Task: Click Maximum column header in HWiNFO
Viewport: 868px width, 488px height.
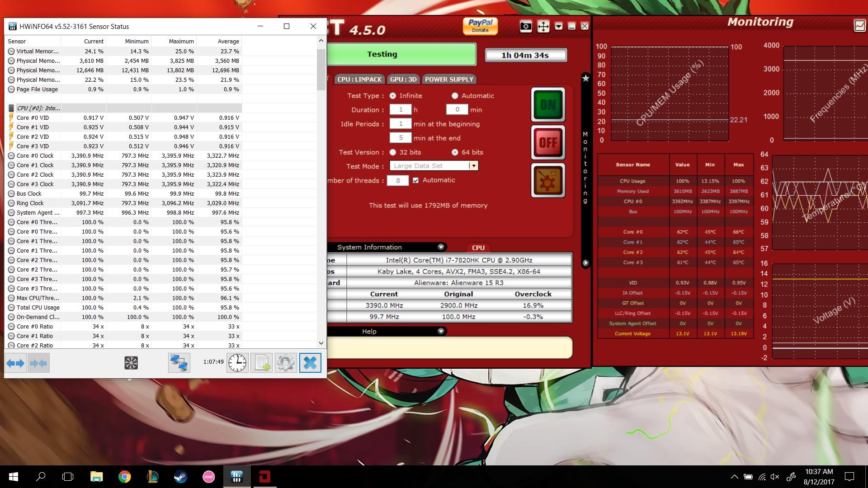Action: click(x=174, y=41)
